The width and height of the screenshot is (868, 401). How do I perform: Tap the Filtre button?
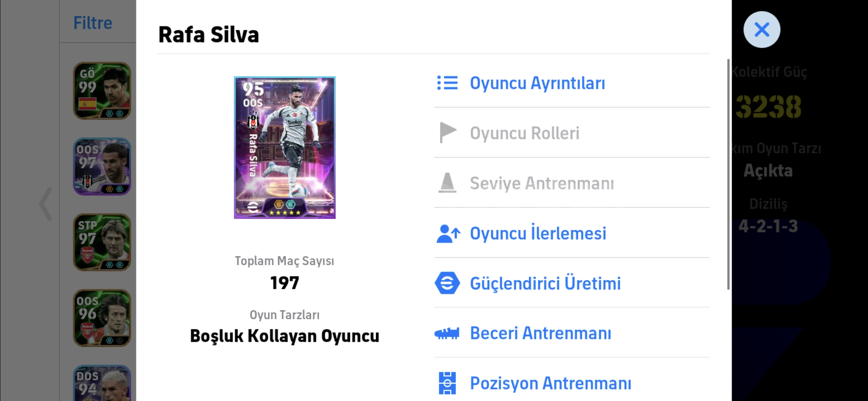coord(93,23)
